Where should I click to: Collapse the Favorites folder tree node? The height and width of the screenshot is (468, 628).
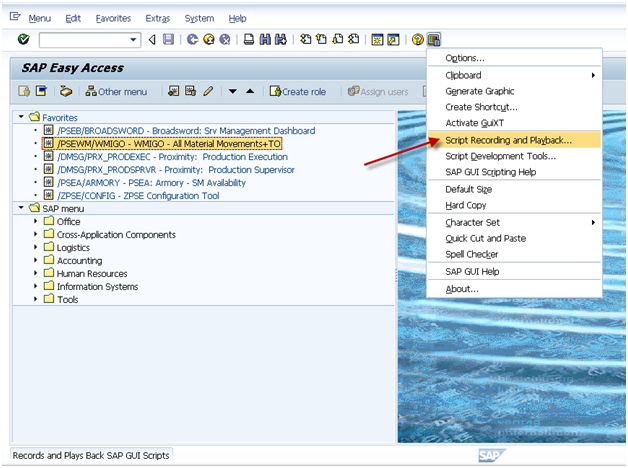click(21, 117)
